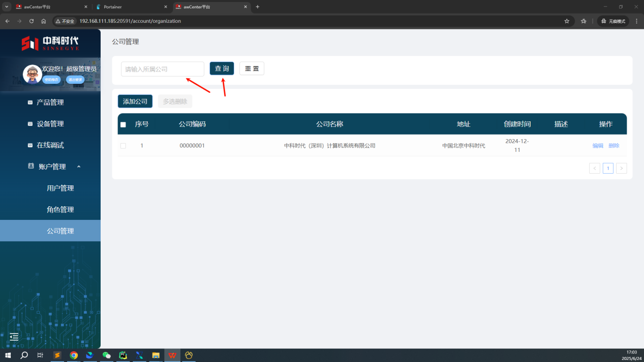Click the 退出登录 logout button

coord(75,80)
